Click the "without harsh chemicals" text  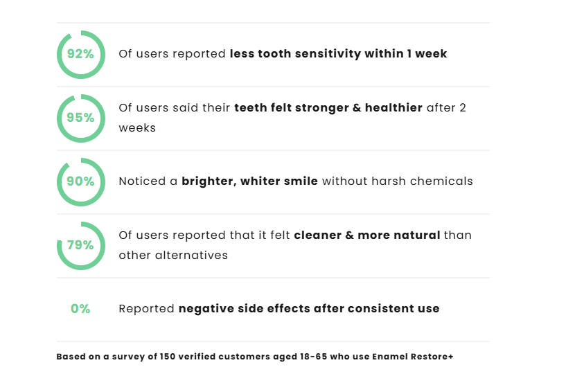(398, 181)
